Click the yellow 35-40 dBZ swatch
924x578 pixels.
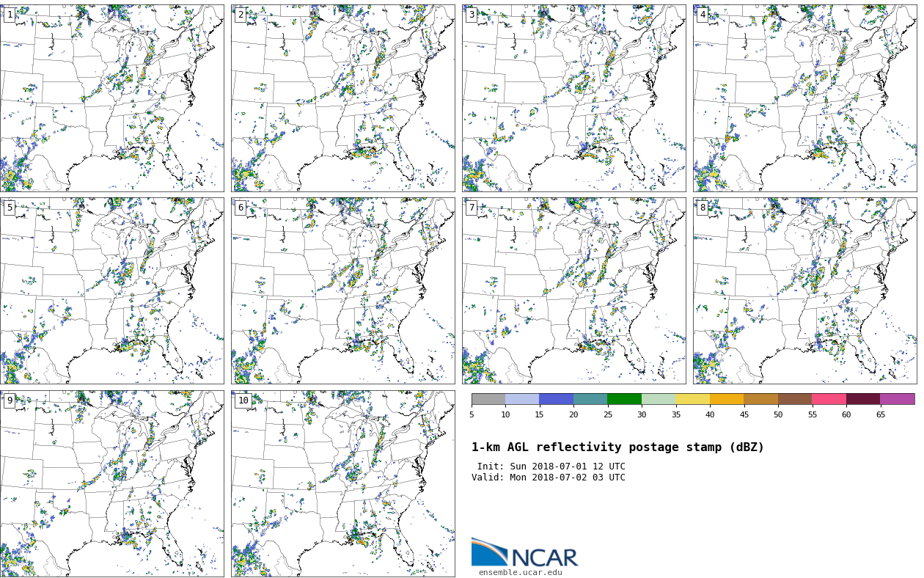tap(693, 399)
